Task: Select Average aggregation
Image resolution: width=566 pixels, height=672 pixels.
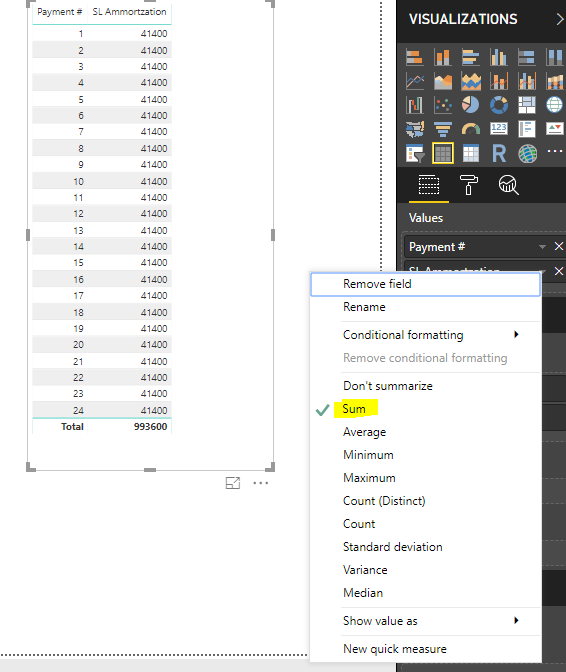Action: coord(425,432)
